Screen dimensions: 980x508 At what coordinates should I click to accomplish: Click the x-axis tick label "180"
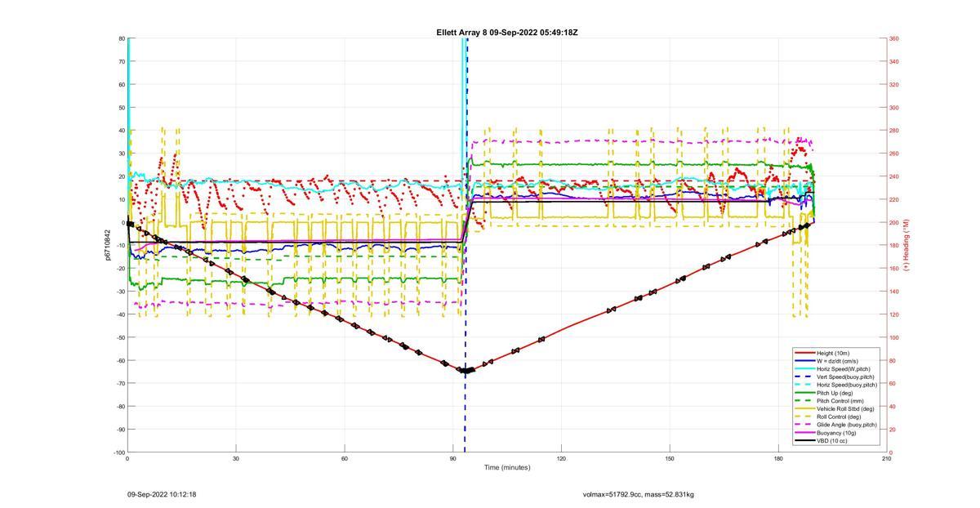coord(778,458)
